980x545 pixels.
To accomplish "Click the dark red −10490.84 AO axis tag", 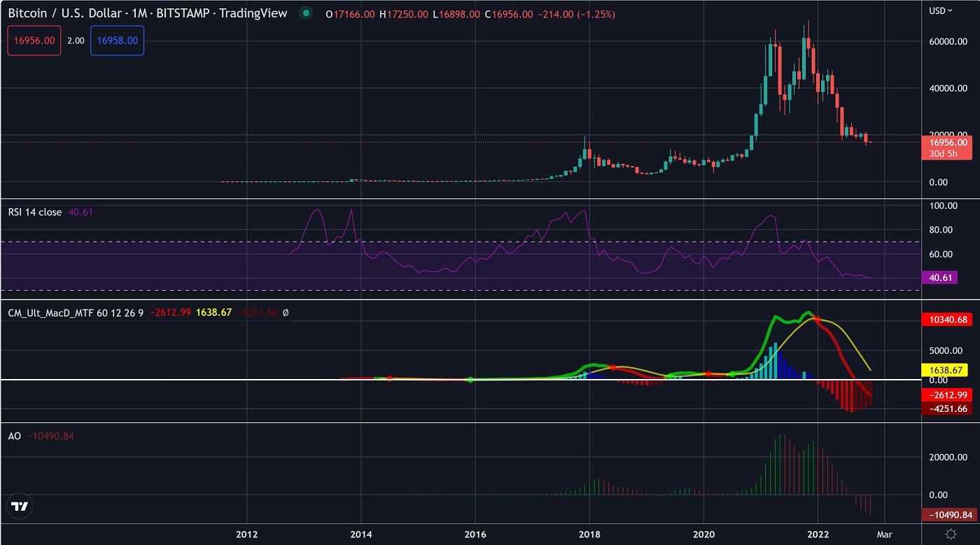I will [948, 515].
